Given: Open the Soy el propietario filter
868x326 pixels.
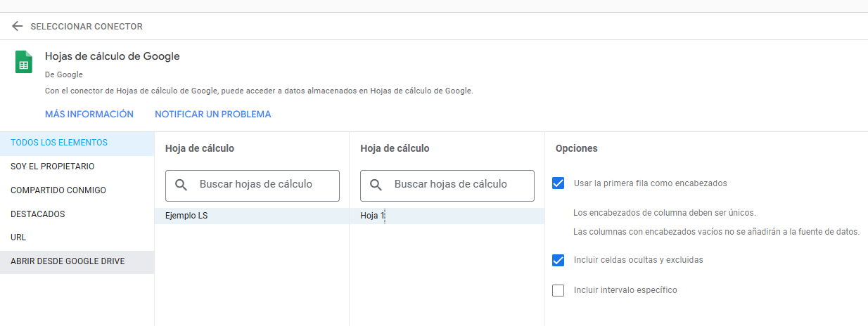Looking at the screenshot, I should [x=77, y=167].
